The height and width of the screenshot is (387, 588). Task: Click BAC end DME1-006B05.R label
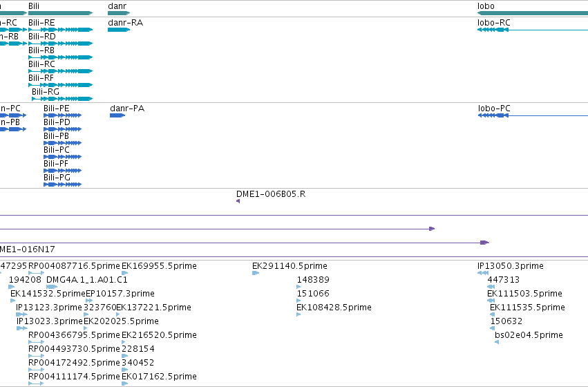271,194
